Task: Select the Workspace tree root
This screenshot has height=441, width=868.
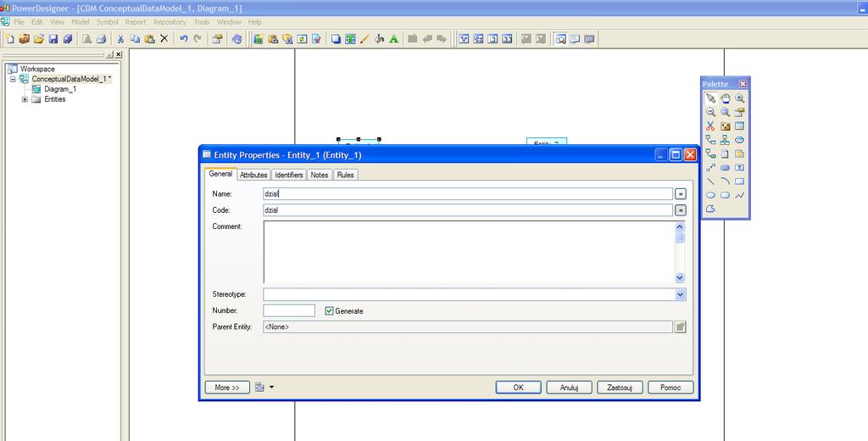Action: (37, 70)
